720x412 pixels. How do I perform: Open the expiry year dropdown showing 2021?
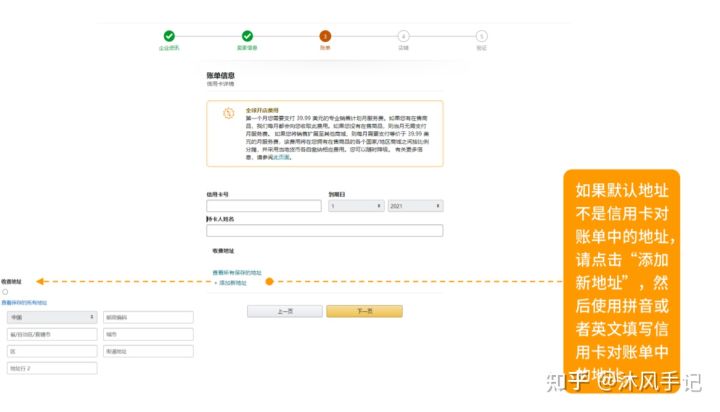[416, 206]
